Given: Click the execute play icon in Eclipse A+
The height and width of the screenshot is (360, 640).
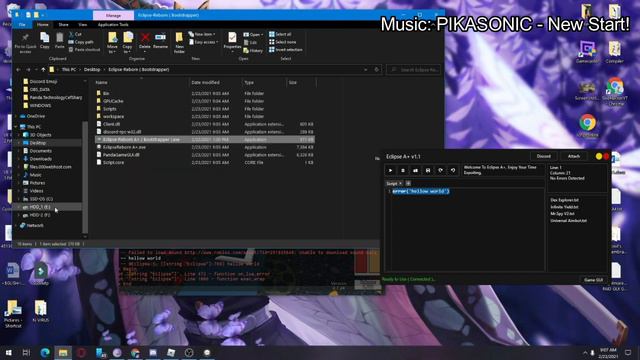Looking at the screenshot, I should 390,170.
